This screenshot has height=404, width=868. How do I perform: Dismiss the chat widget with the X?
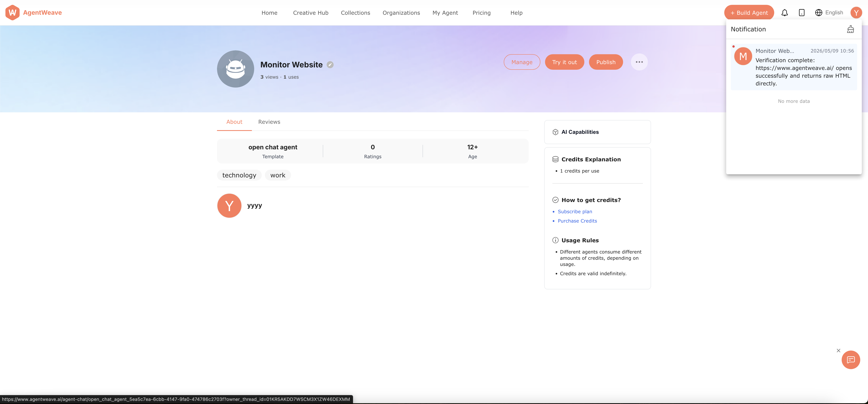pos(838,351)
